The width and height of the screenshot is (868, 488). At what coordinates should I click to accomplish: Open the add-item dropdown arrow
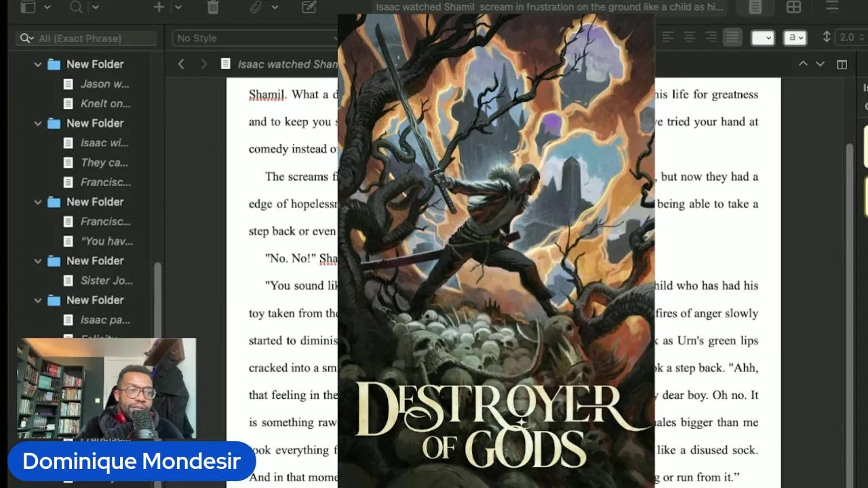[x=178, y=7]
